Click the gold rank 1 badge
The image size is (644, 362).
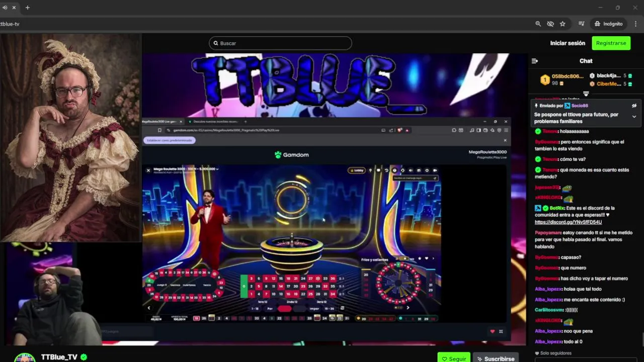pyautogui.click(x=545, y=79)
